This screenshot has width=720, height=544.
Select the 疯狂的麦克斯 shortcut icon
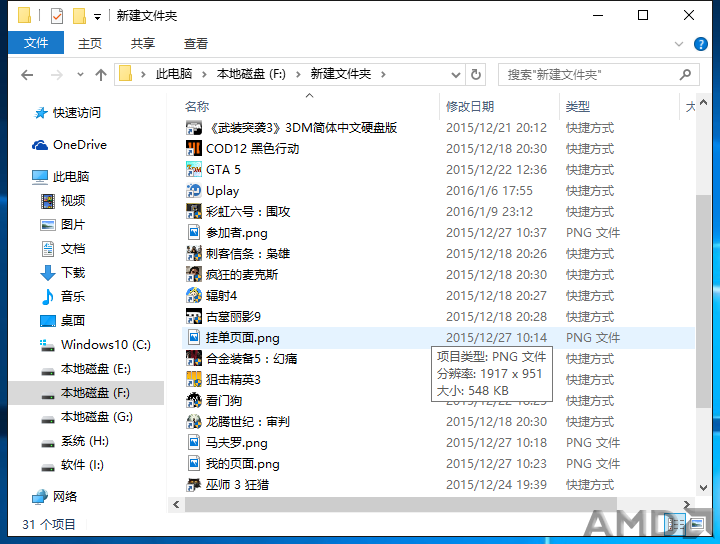point(194,275)
